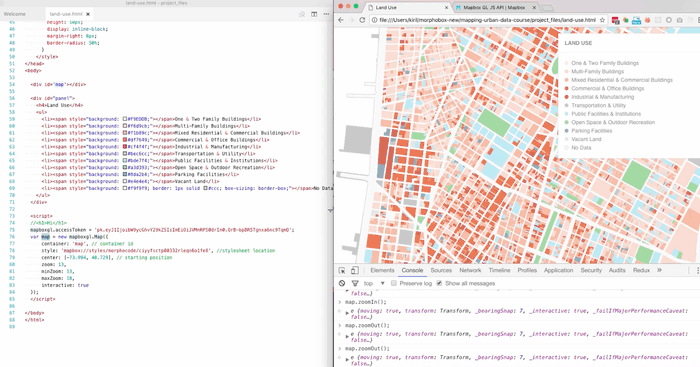This screenshot has width=700, height=367.
Task: Click the browser back arrow
Action: click(341, 20)
